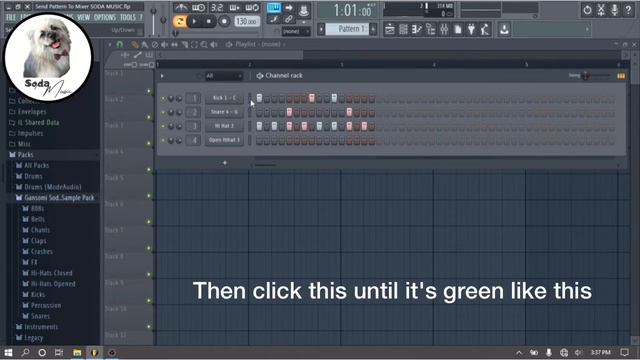The image size is (640, 360).
Task: Mute the Hi Hat 2 channel green light
Action: pyautogui.click(x=163, y=126)
